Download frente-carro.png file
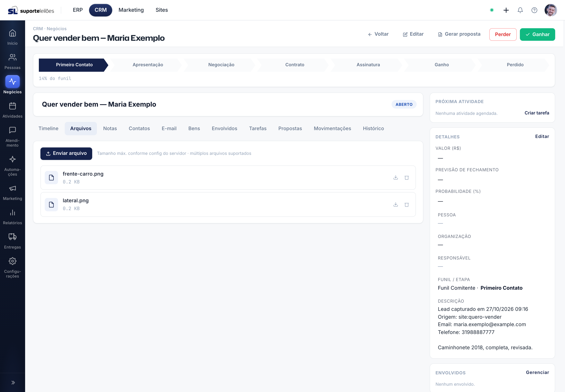The height and width of the screenshot is (392, 565). click(395, 177)
